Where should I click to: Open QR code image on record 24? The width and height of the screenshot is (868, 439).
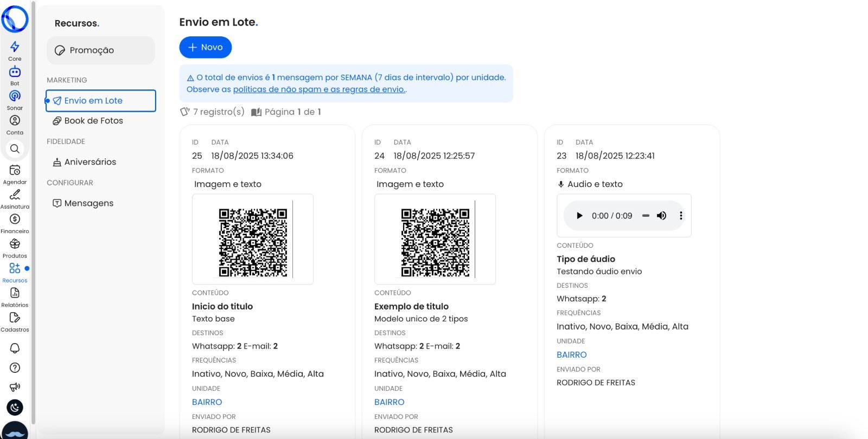pyautogui.click(x=435, y=240)
